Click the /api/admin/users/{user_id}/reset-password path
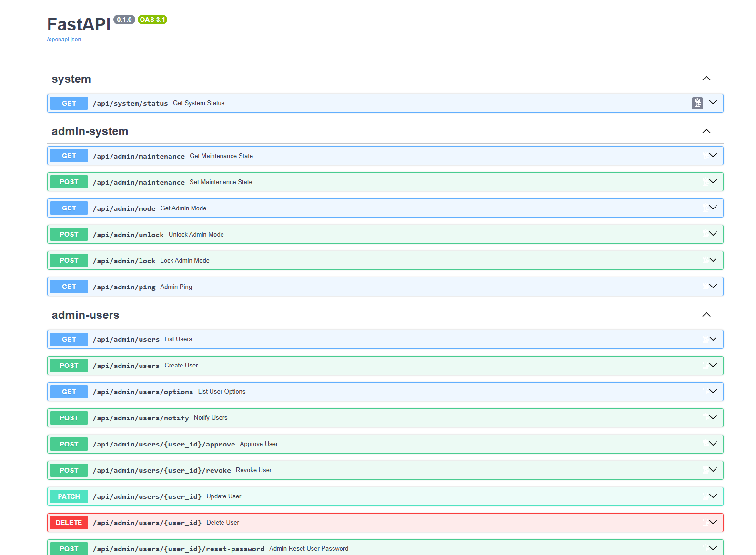This screenshot has height=555, width=756. pos(179,549)
